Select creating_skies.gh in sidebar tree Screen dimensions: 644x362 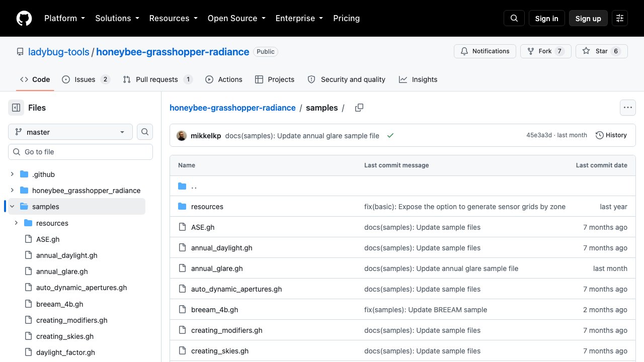(65, 336)
